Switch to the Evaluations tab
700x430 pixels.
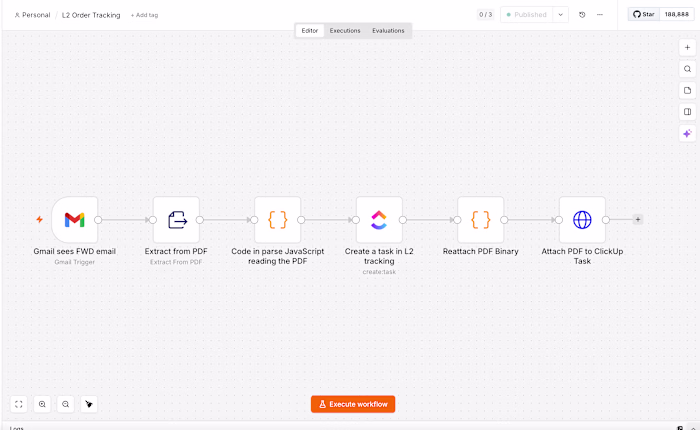click(388, 30)
